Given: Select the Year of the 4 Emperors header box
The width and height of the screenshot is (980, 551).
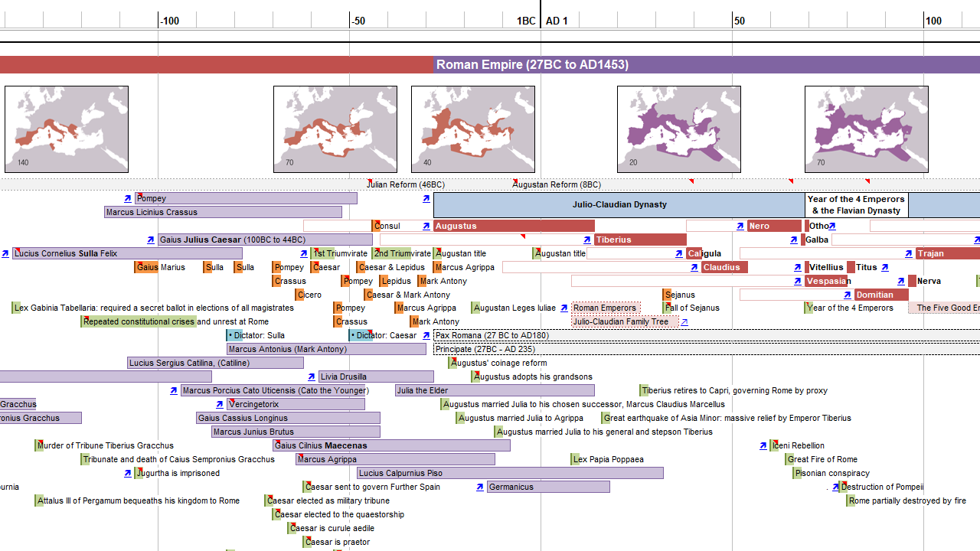Looking at the screenshot, I should (x=856, y=204).
